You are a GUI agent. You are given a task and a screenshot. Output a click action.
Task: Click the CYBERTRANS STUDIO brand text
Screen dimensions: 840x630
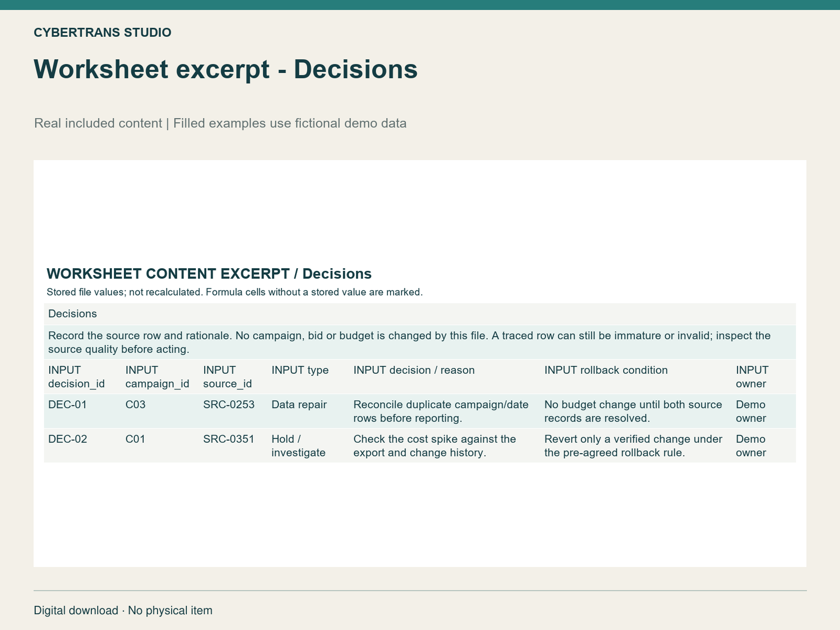coord(102,33)
